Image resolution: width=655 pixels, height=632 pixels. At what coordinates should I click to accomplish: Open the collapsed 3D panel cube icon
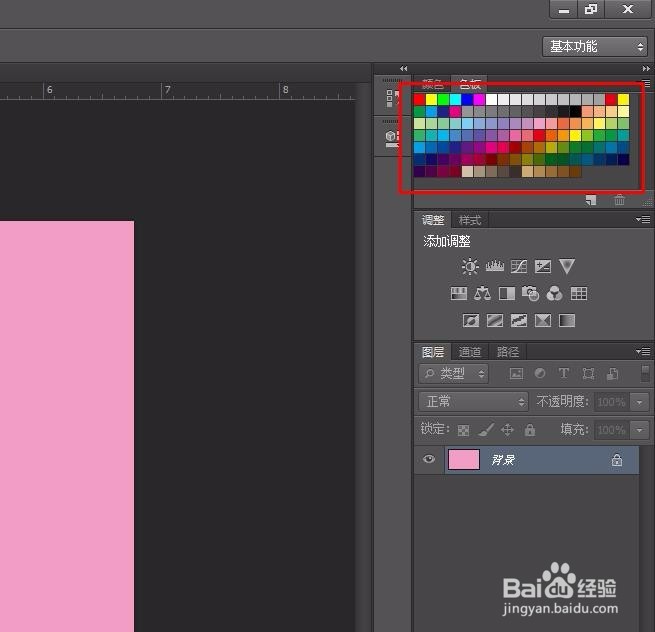click(391, 137)
